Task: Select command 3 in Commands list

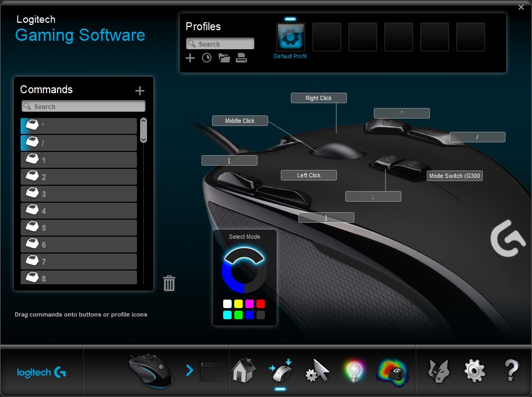Action: [x=79, y=194]
